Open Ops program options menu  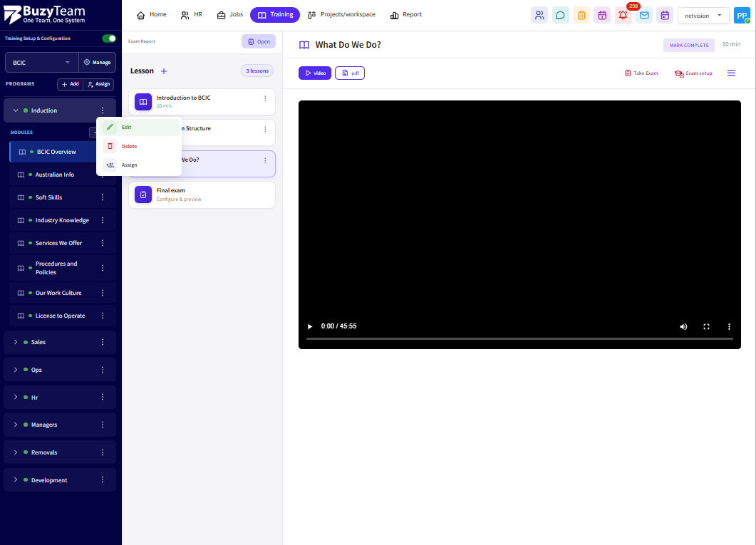102,370
